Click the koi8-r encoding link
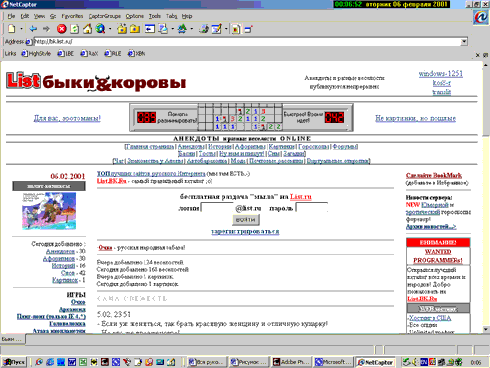Image resolution: width=490 pixels, height=368 pixels. click(x=442, y=83)
